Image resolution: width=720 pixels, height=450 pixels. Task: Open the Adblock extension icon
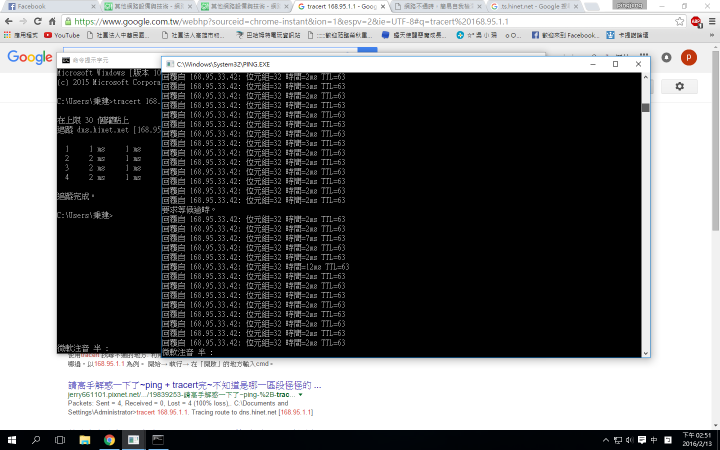pyautogui.click(x=696, y=21)
